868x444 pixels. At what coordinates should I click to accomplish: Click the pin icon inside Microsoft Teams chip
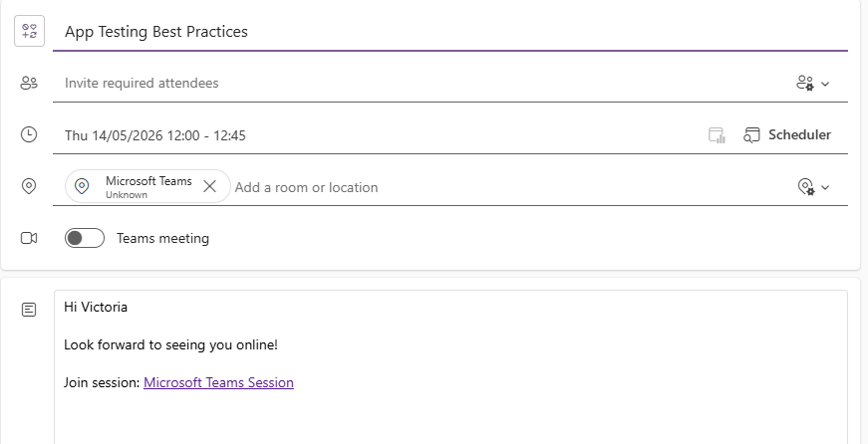point(83,186)
